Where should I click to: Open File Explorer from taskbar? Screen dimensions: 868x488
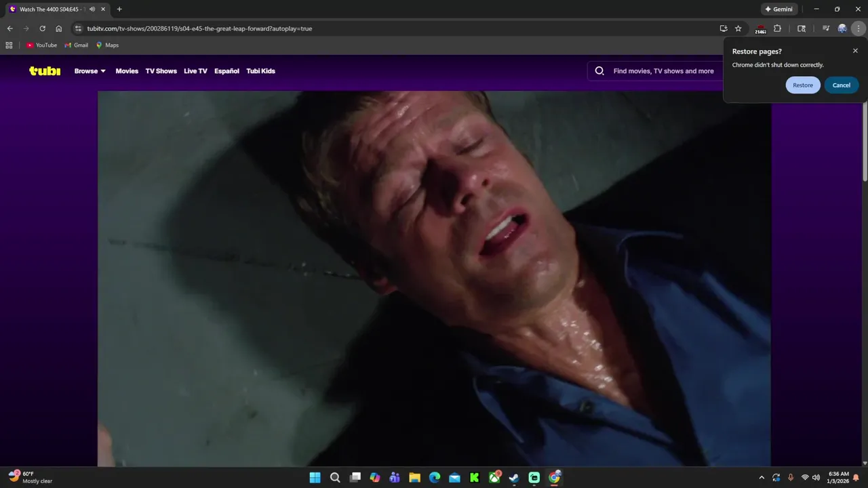414,478
